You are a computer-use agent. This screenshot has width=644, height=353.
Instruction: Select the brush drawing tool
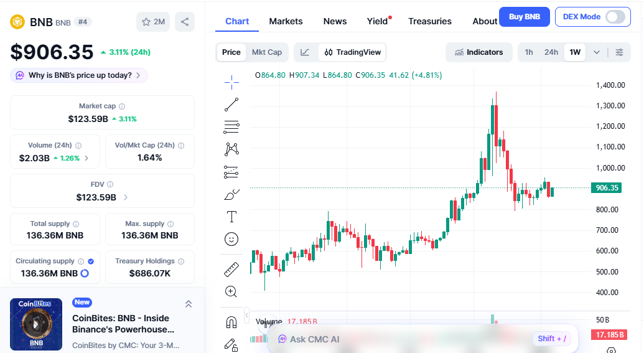pyautogui.click(x=231, y=194)
